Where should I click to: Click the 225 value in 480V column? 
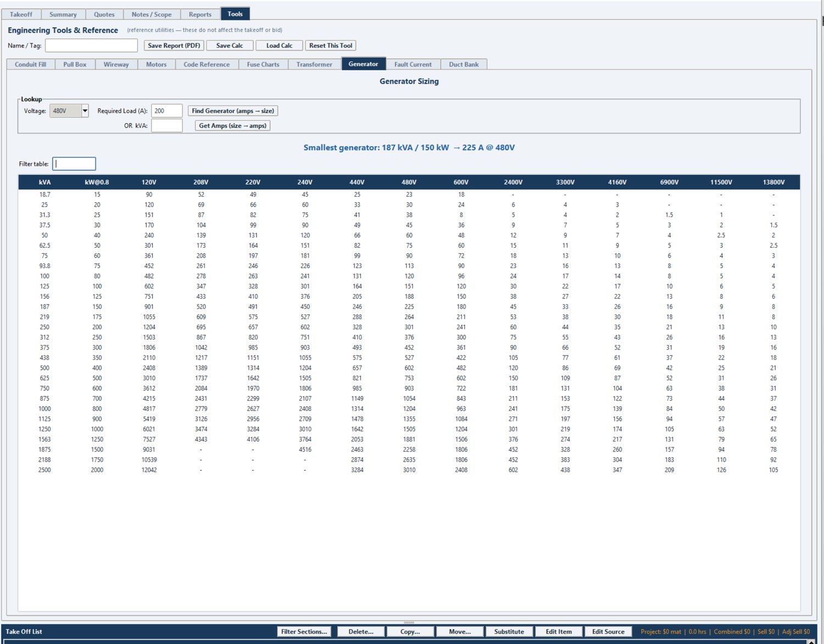[409, 307]
